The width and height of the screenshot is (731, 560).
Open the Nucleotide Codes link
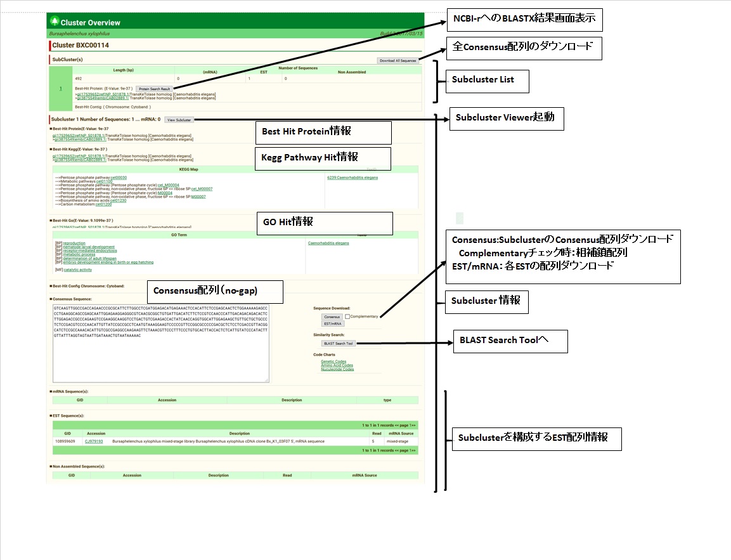pos(337,369)
